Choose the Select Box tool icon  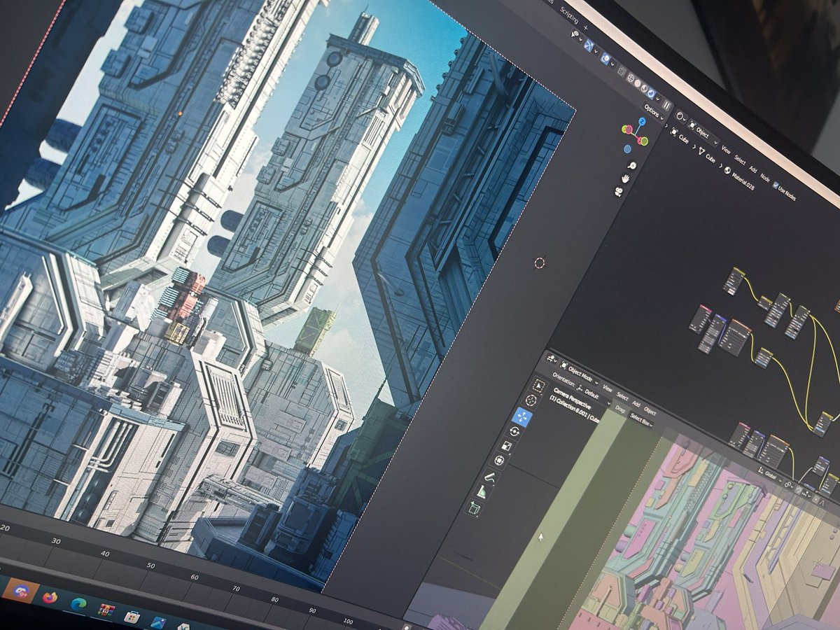[539, 386]
